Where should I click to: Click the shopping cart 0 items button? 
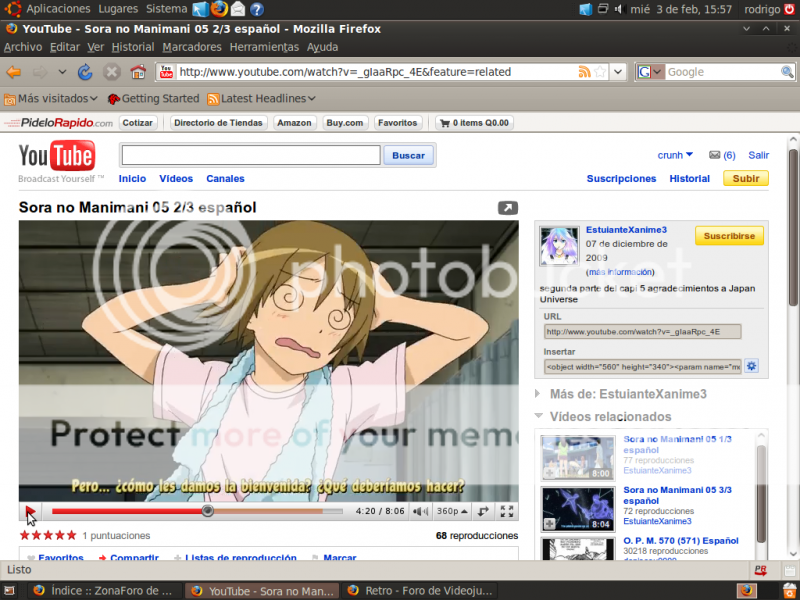coord(474,123)
